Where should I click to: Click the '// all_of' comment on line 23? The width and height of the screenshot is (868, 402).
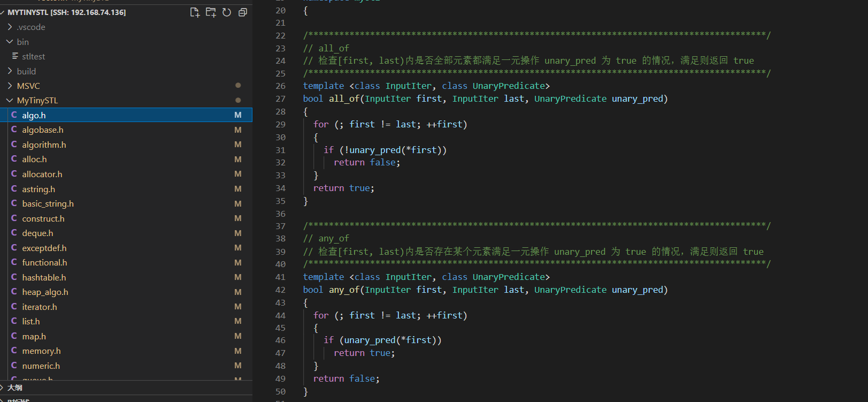326,48
